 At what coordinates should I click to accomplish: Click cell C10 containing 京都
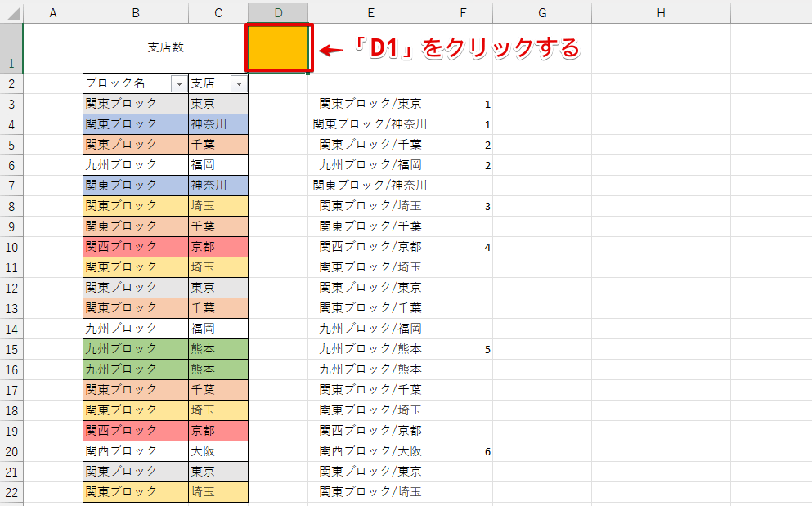[x=218, y=247]
